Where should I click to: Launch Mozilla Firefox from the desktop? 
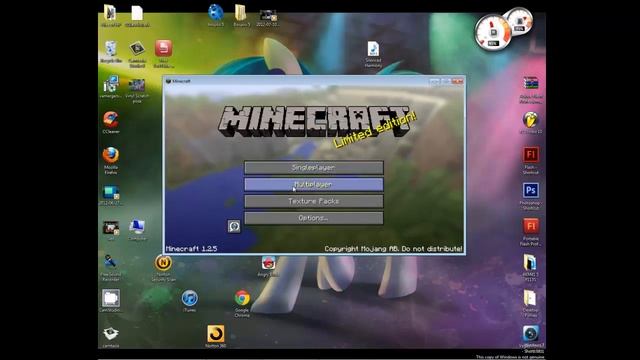pyautogui.click(x=111, y=160)
